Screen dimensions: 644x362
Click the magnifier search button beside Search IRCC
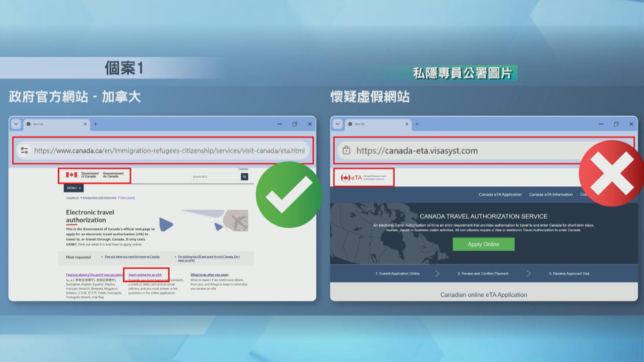[245, 177]
